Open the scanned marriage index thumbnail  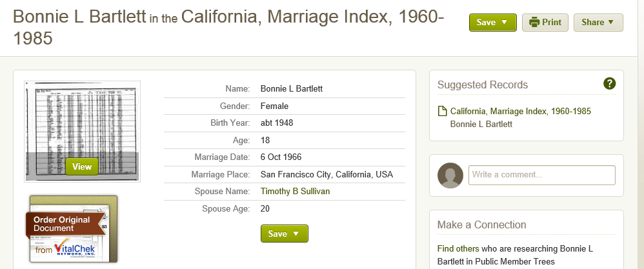coord(82,132)
